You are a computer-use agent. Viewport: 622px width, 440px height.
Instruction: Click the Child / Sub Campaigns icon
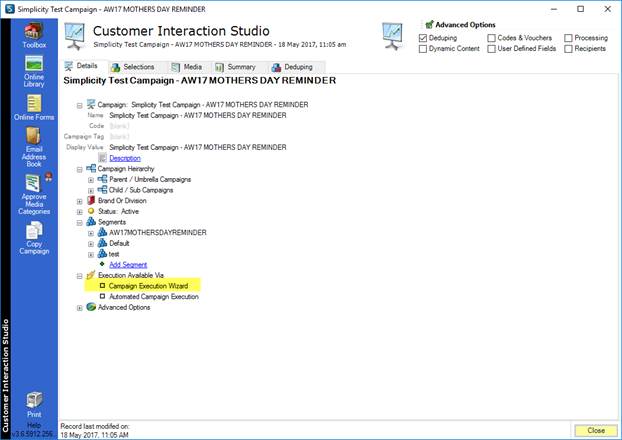102,190
